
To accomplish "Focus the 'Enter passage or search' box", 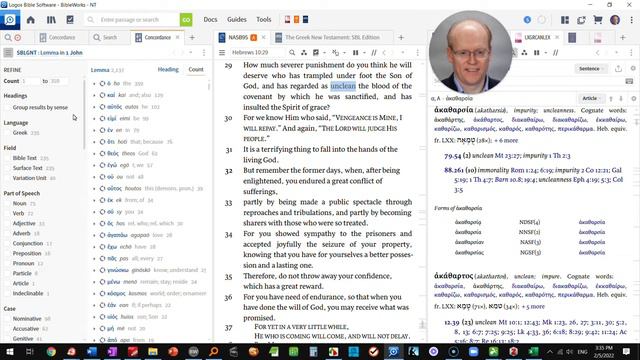I will (133, 20).
